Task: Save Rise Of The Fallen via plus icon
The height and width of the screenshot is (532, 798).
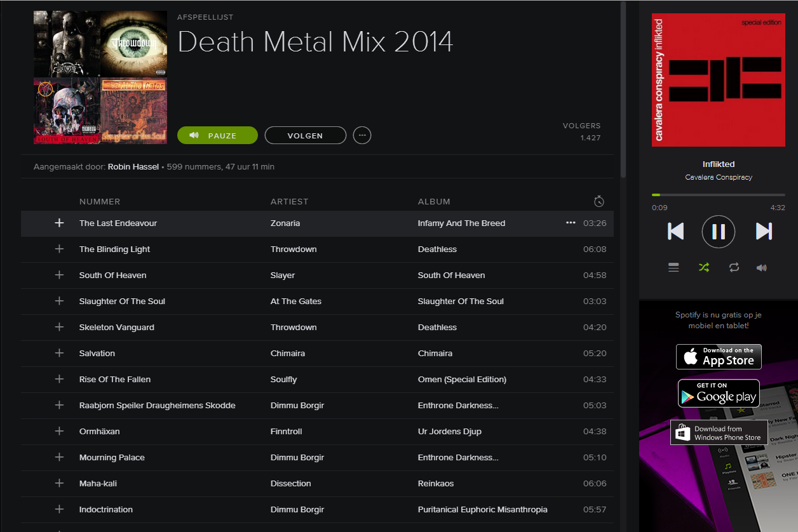Action: pyautogui.click(x=59, y=379)
